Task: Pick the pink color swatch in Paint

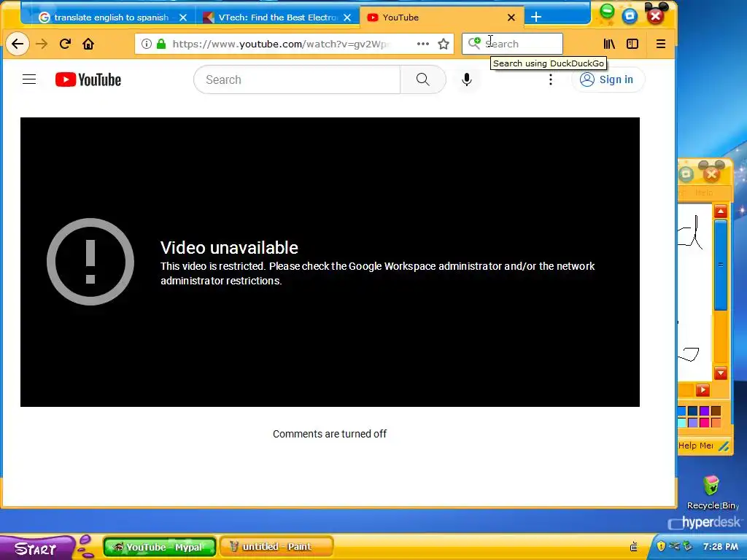Action: pyautogui.click(x=704, y=422)
